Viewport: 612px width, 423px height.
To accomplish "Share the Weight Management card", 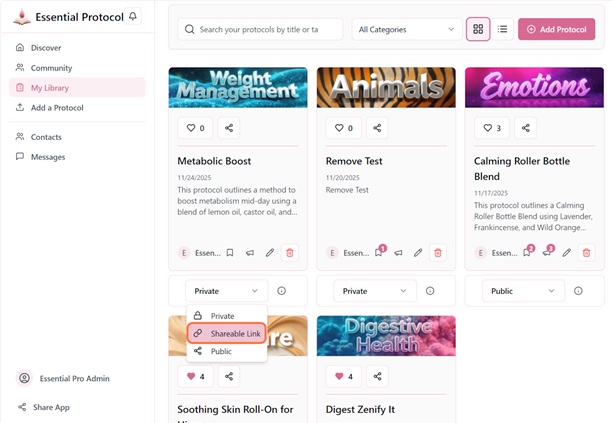I will (x=230, y=128).
